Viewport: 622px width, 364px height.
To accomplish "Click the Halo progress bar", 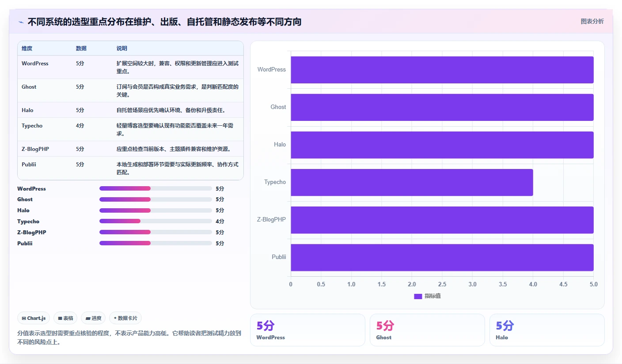I will coord(155,210).
